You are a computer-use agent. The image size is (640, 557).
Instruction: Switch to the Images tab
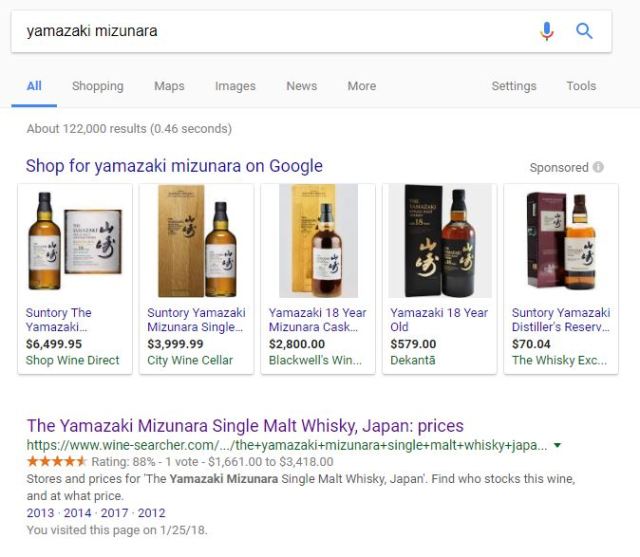pyautogui.click(x=236, y=86)
